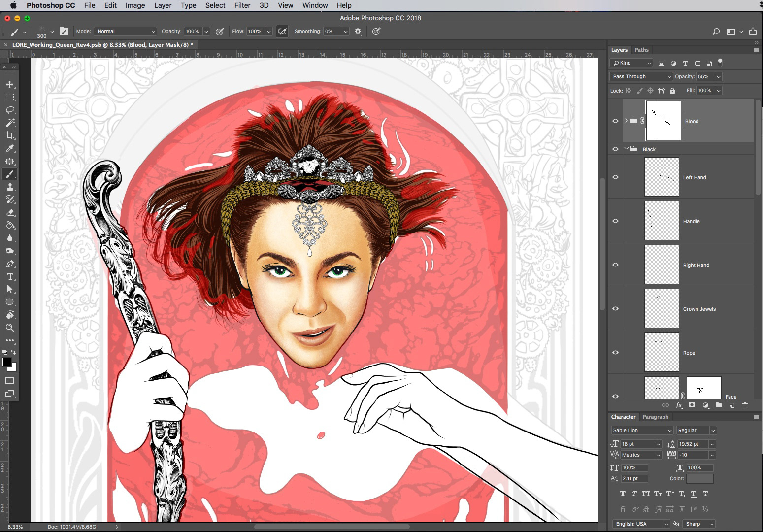Click the All Caps TT button
Viewport: 763px width, 532px height.
point(646,494)
